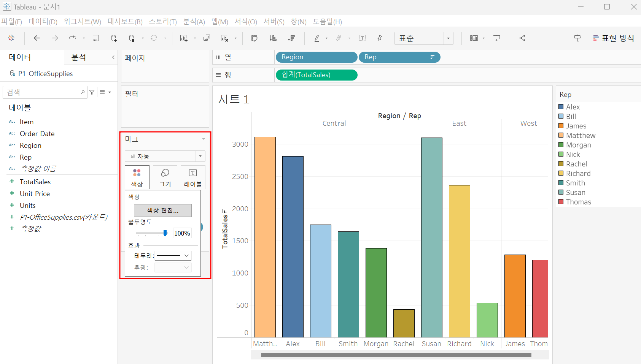The height and width of the screenshot is (364, 641).
Task: Expand the Marks card menu arrow
Action: click(x=204, y=139)
